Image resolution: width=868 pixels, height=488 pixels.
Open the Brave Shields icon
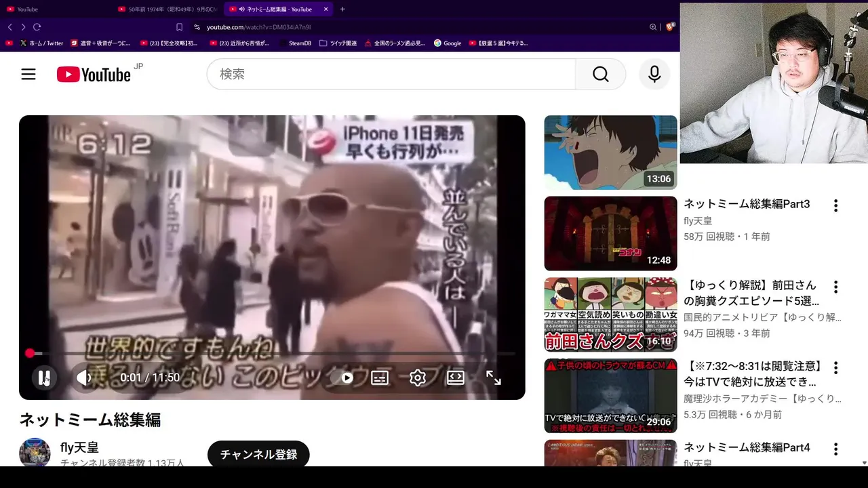point(670,27)
